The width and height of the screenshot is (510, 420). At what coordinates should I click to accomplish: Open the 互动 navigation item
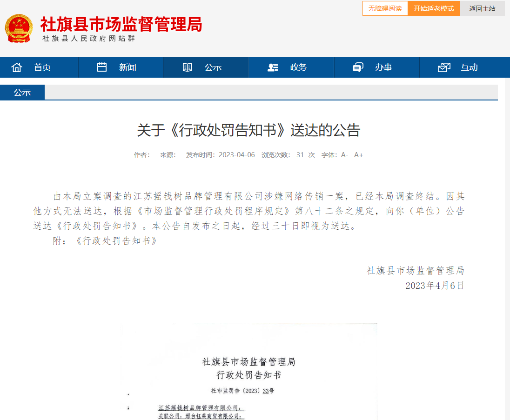[469, 67]
